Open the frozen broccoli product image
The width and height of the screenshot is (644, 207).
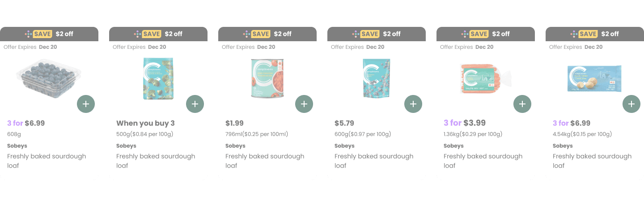coord(158,78)
